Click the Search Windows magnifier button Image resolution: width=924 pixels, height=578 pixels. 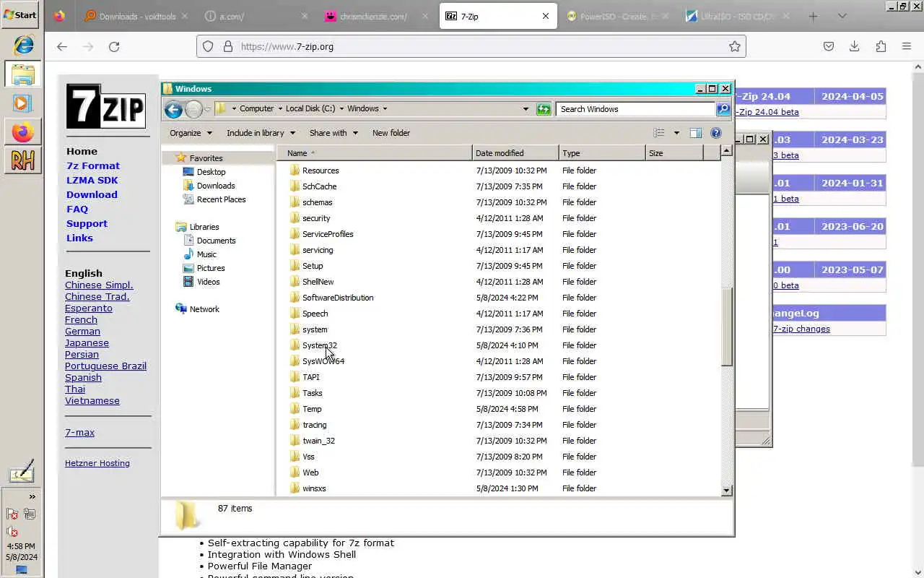click(x=723, y=109)
